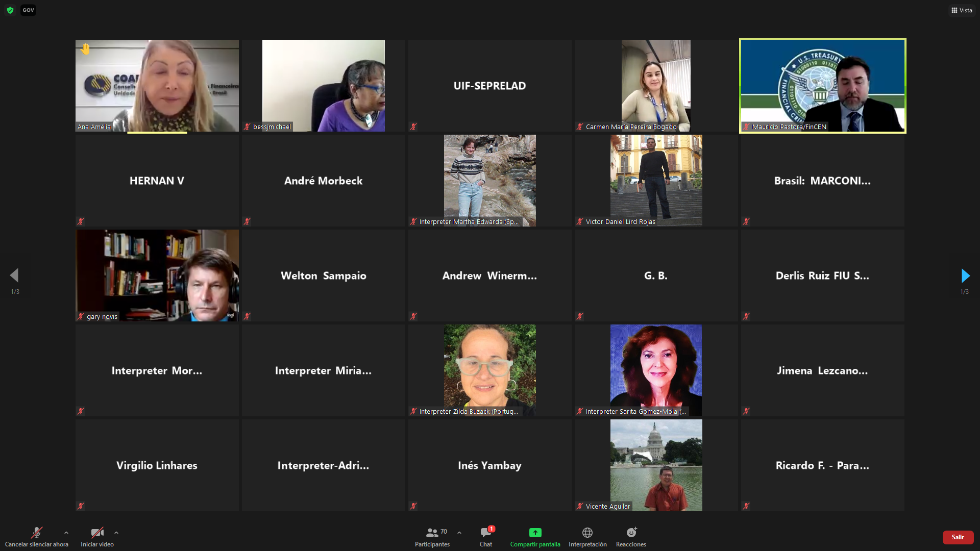
Task: Open the Chat icon with notification
Action: coord(486,532)
